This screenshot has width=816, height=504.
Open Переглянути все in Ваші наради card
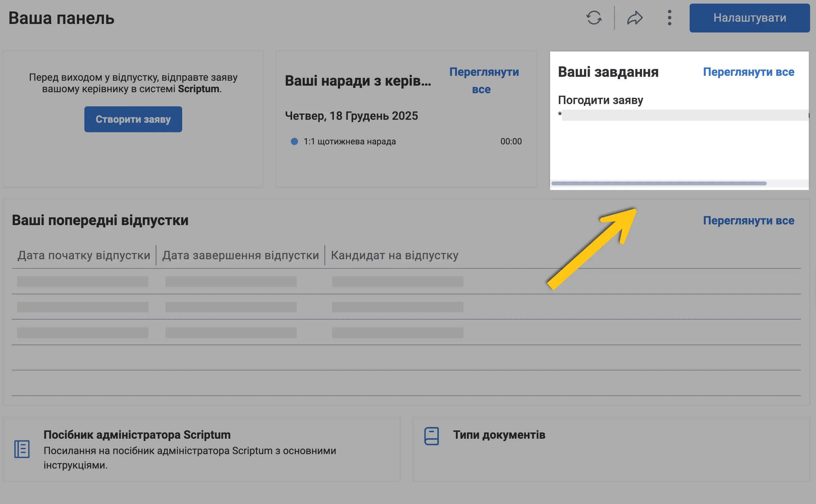tap(483, 81)
